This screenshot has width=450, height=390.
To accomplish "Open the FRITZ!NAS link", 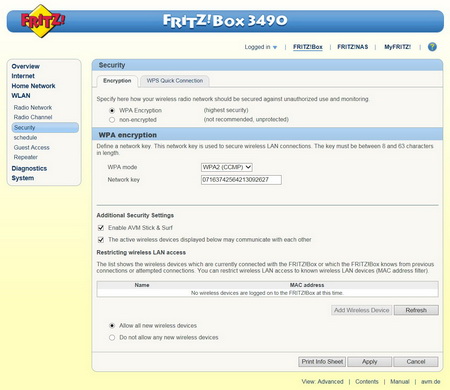I will [x=353, y=47].
